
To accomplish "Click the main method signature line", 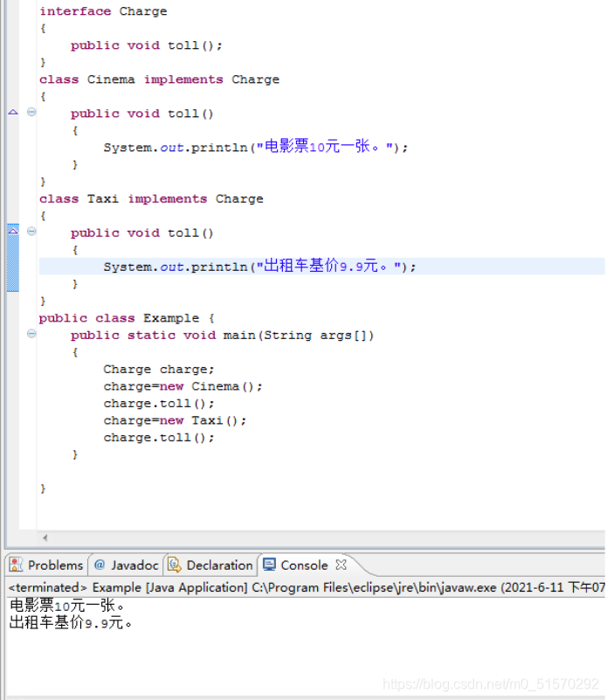I will pyautogui.click(x=222, y=336).
